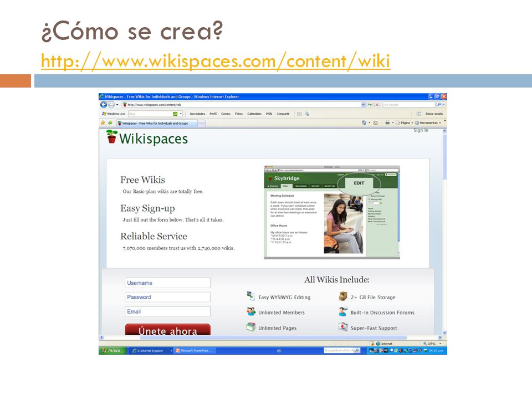Click the Built-In Discussion Forums icon
This screenshot has height=399, width=532.
point(343,311)
